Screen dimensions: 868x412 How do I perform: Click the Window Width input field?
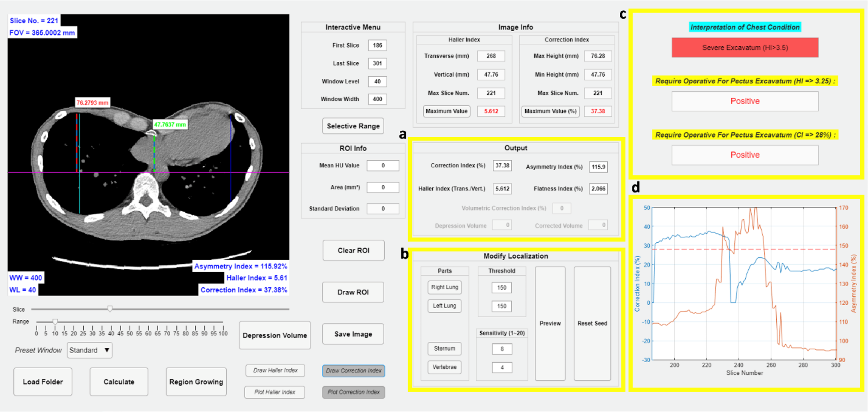tap(377, 99)
